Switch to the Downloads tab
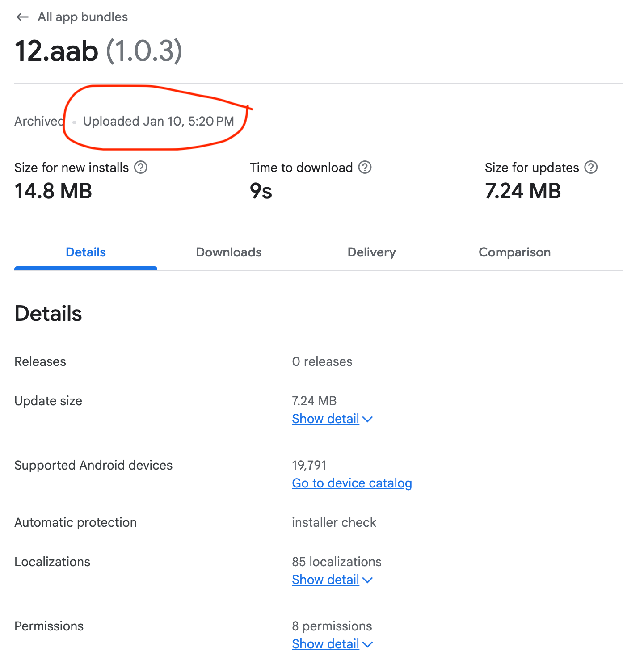This screenshot has height=672, width=623. 229,252
